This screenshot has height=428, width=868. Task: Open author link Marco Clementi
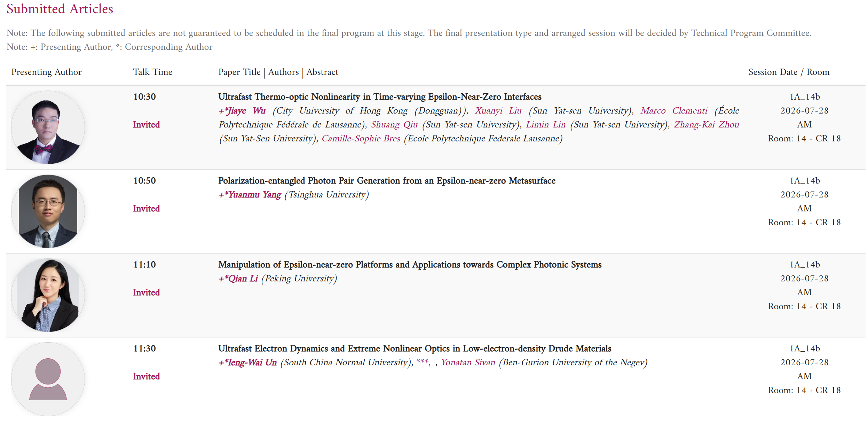point(674,111)
